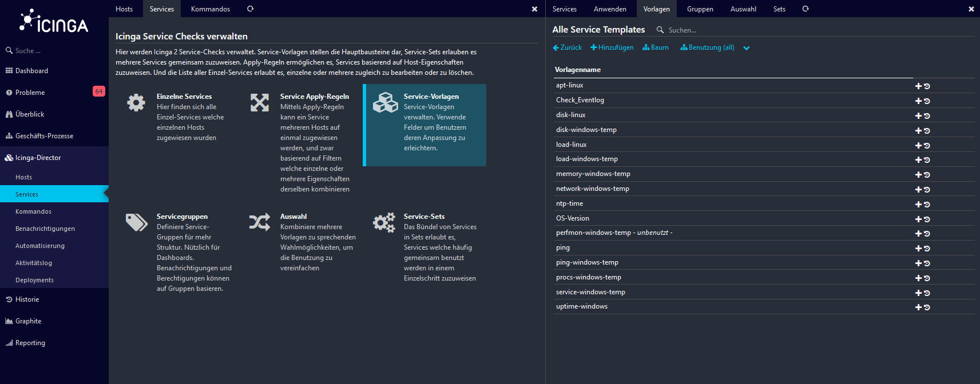Open the Anwenden tab

pyautogui.click(x=610, y=9)
